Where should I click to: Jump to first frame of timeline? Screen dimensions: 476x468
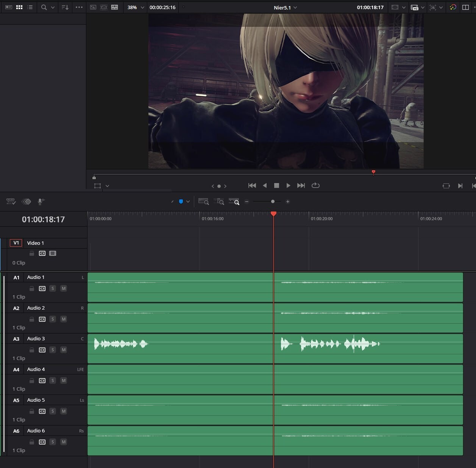252,185
